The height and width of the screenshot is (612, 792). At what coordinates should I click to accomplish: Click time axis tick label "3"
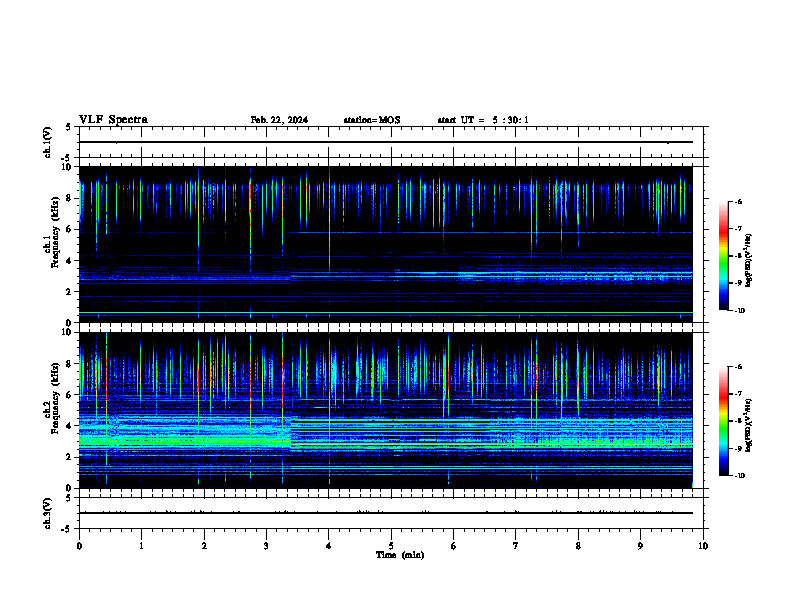[266, 546]
